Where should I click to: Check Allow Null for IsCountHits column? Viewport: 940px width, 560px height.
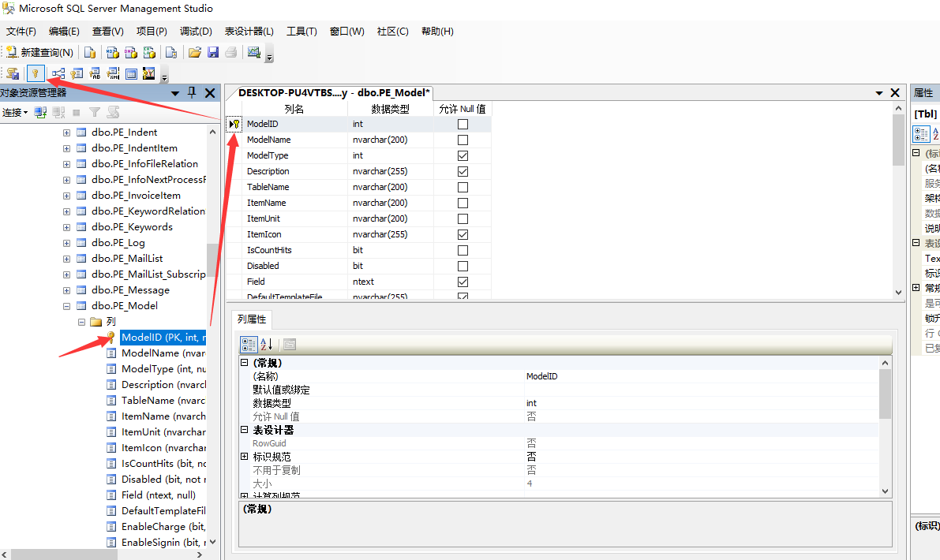click(463, 250)
